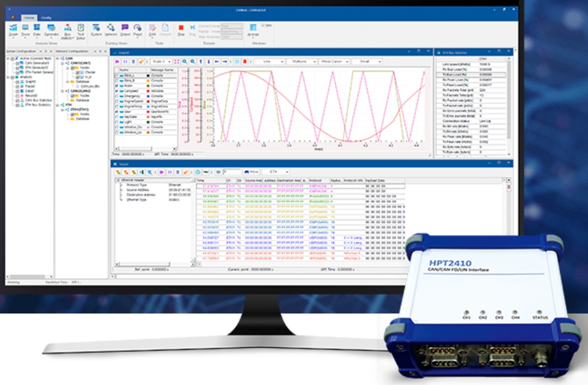Screen dimensions: 588x385
Task: Collapse the Analysis node in System Configuration
Action: click(x=8, y=77)
